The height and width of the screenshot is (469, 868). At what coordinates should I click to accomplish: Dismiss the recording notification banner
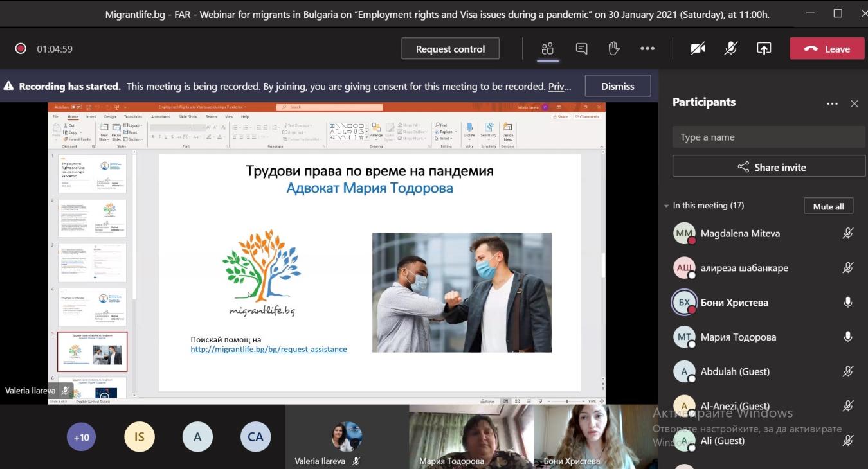click(618, 86)
